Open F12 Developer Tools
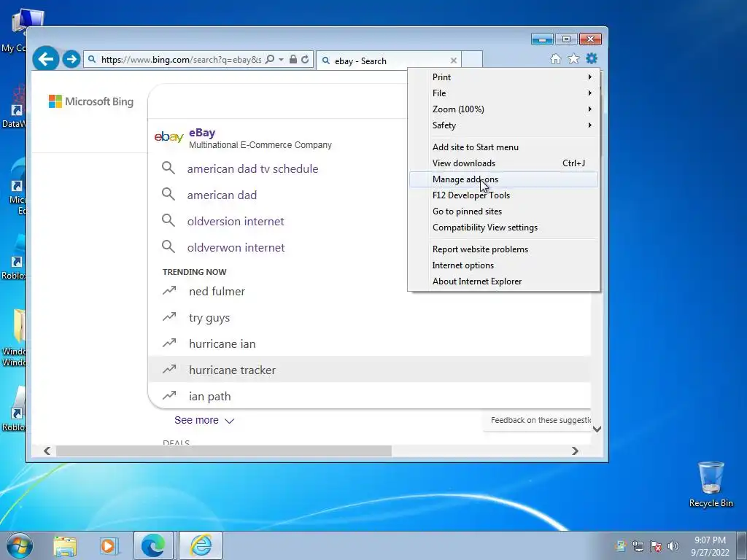This screenshot has height=560, width=747. point(503,195)
